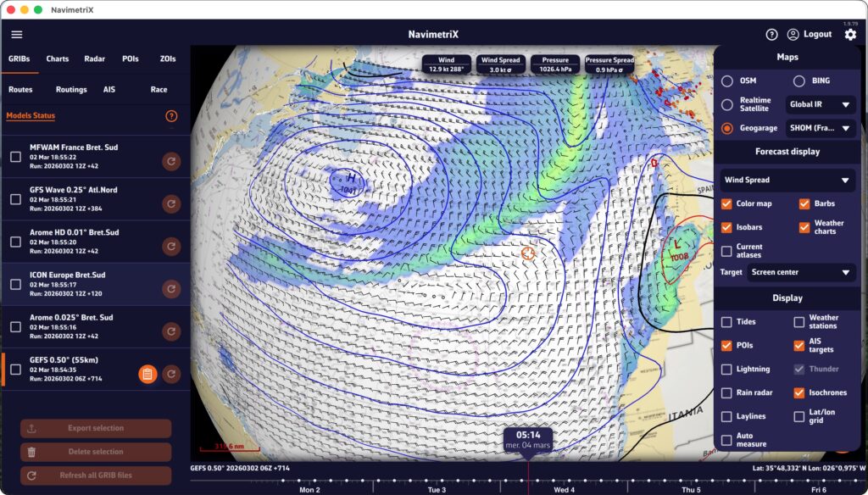Viewport: 868px width, 495px height.
Task: Open the help icon in top bar
Action: tap(771, 35)
